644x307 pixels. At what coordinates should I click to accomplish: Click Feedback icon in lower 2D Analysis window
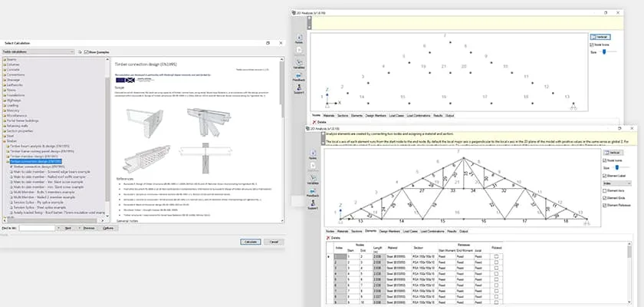click(313, 193)
